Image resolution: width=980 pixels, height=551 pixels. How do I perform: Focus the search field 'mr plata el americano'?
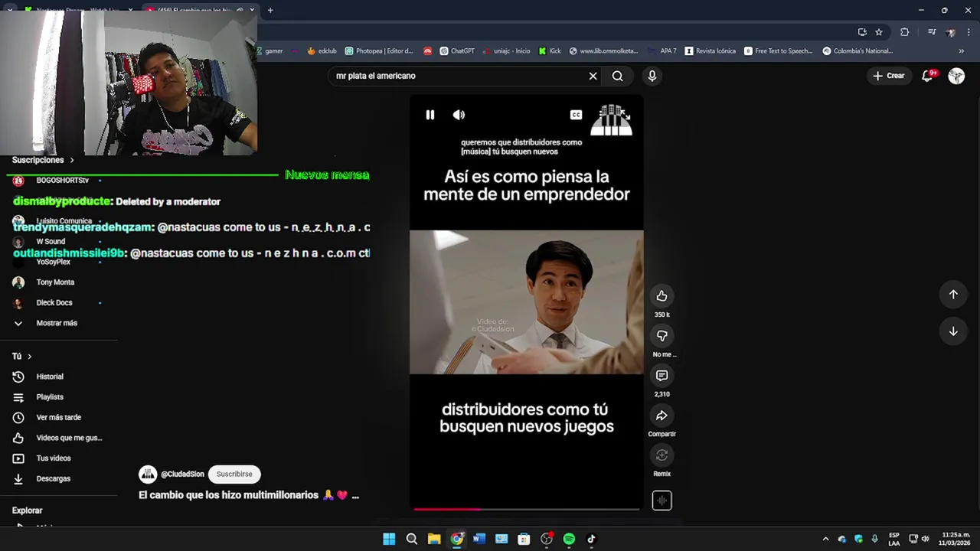pos(459,76)
